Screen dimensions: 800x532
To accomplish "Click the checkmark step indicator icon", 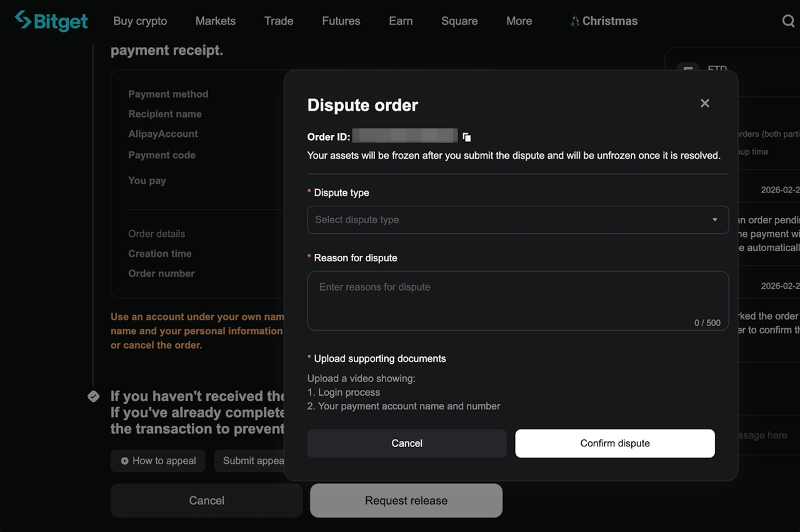I will 93,396.
